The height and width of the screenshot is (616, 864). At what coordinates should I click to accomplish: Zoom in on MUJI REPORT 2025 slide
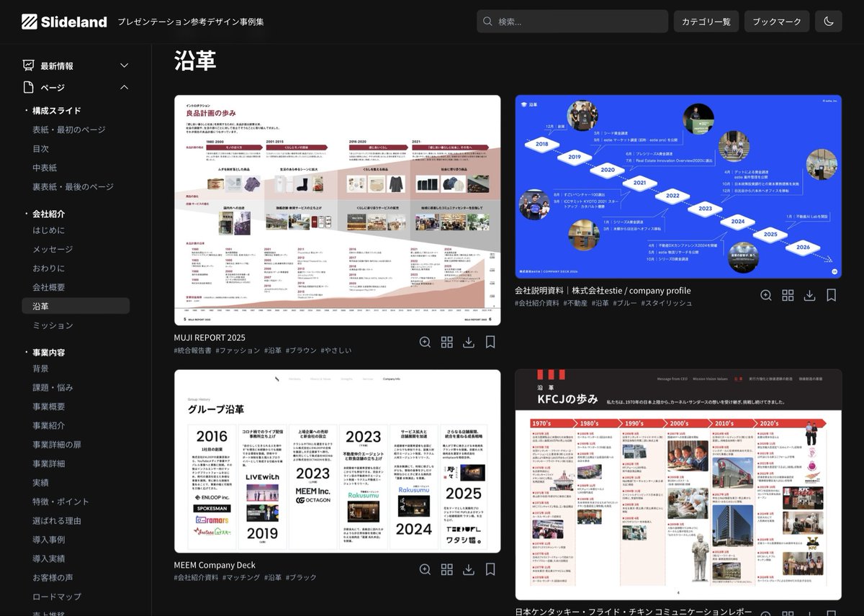(x=426, y=343)
